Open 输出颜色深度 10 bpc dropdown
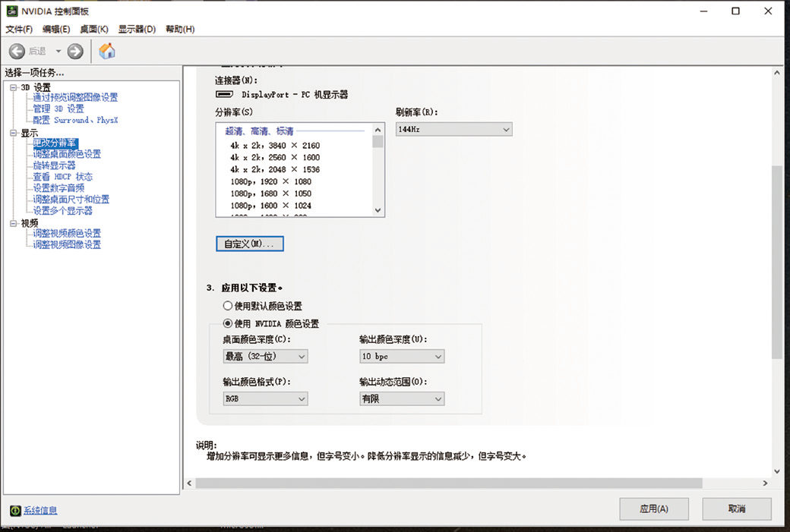The height and width of the screenshot is (532, 790). (x=402, y=357)
